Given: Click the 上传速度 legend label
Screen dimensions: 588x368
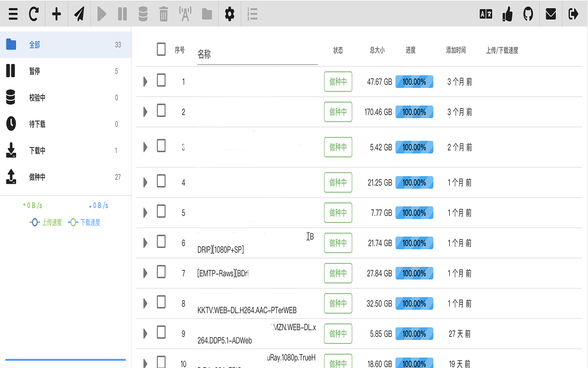Looking at the screenshot, I should (x=51, y=223).
